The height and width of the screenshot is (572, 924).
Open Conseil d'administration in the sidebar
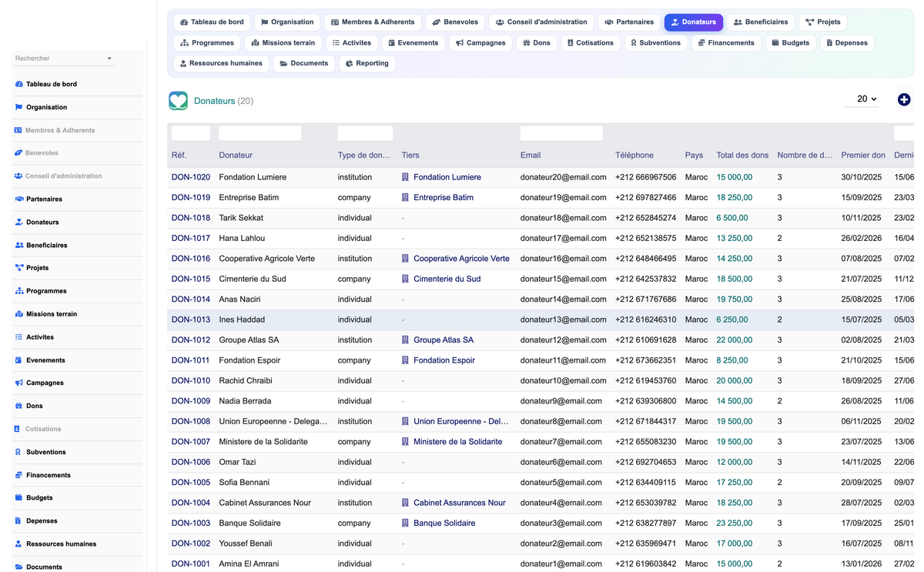(63, 176)
